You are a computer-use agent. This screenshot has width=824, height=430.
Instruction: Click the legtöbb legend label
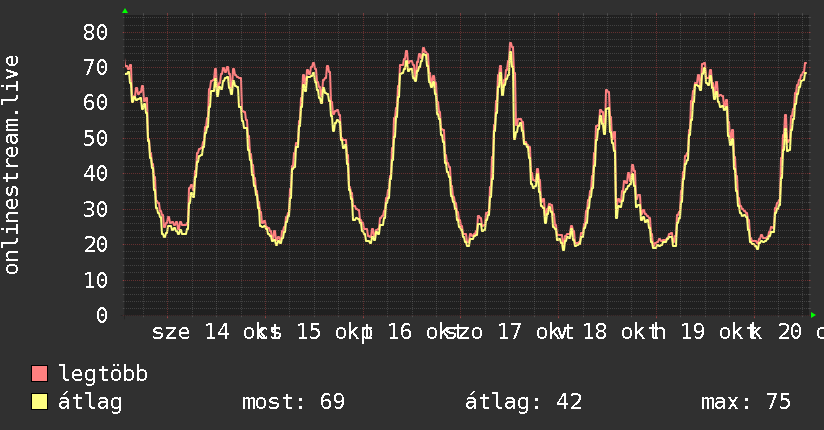coord(103,374)
